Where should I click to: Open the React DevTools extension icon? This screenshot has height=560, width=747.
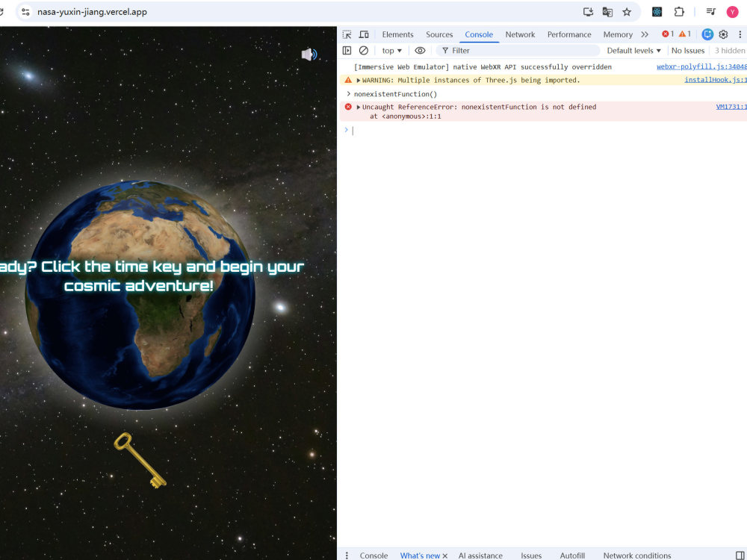(657, 12)
